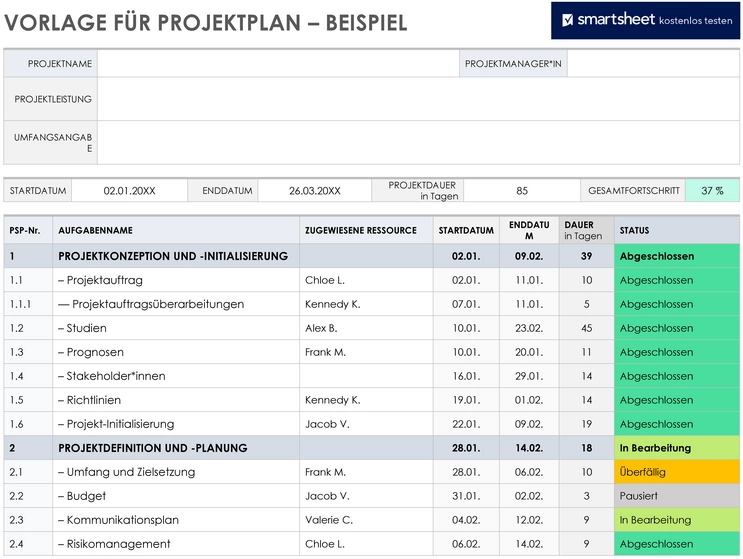Click the orange Überfällig status cell
The height and width of the screenshot is (559, 743).
(x=677, y=472)
